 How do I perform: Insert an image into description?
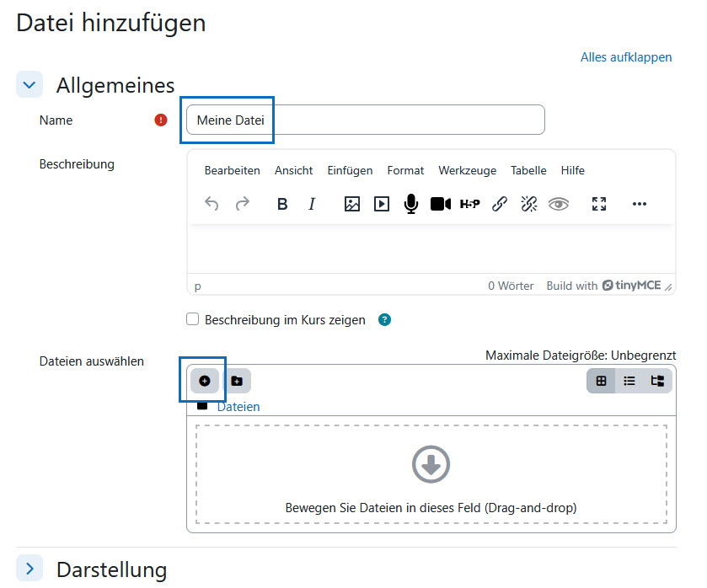[352, 204]
